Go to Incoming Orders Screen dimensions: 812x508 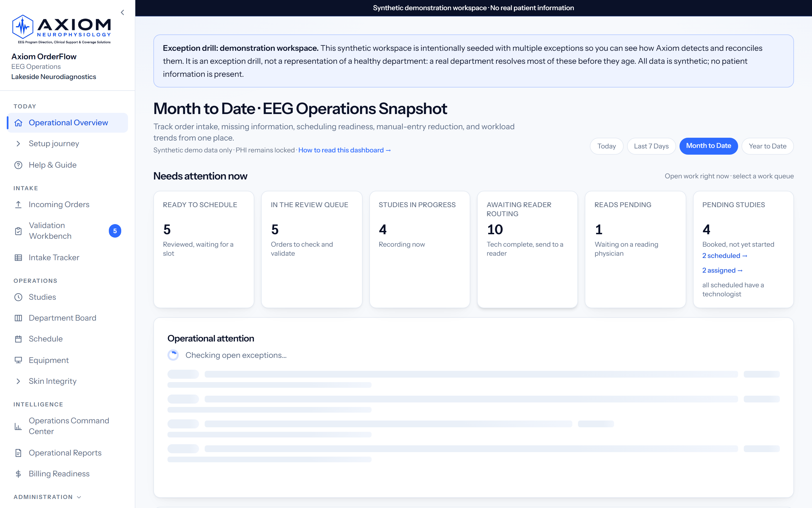[67, 204]
